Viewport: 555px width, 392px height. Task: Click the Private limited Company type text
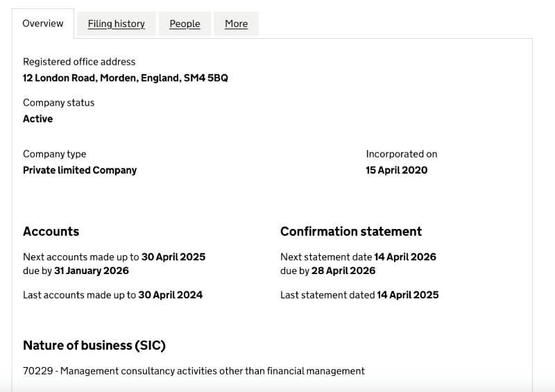click(x=80, y=170)
